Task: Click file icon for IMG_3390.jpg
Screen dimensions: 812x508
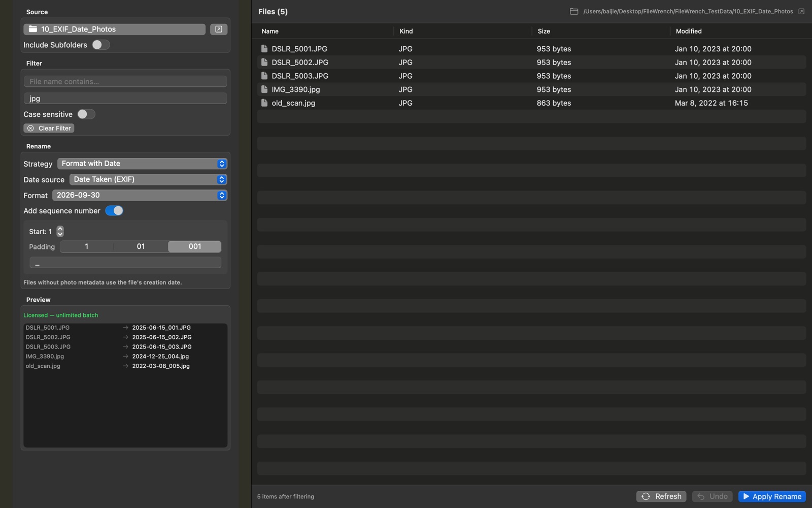Action: tap(264, 89)
